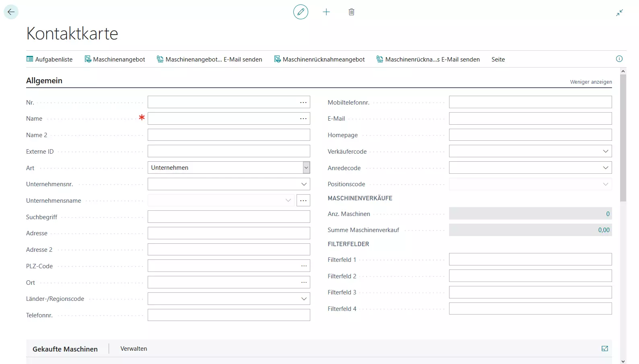Click into Homepage field
Viewport: 639px width, 364px height.
(x=530, y=135)
